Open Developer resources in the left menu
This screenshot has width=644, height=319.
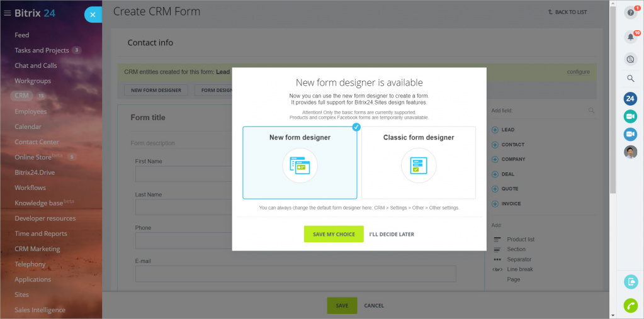pos(45,218)
